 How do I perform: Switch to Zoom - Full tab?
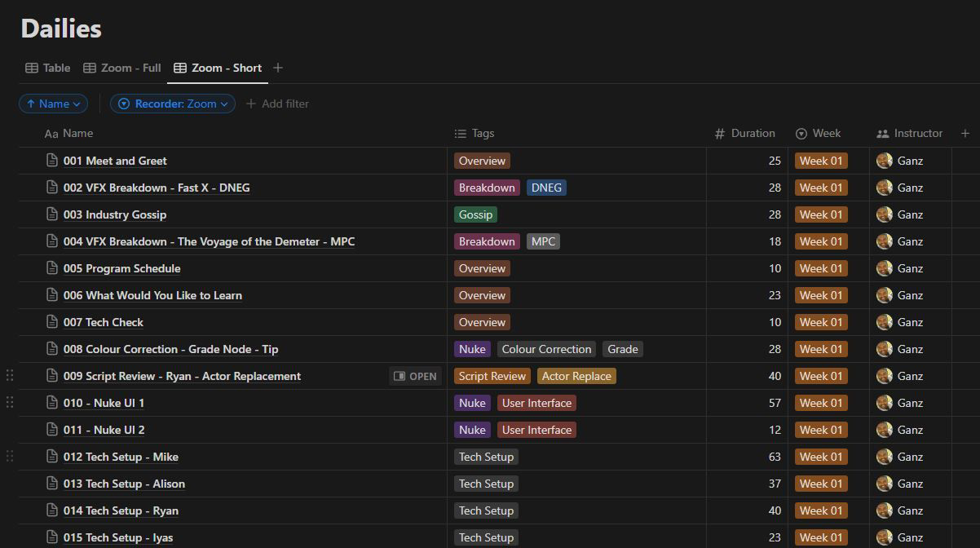[x=122, y=68]
